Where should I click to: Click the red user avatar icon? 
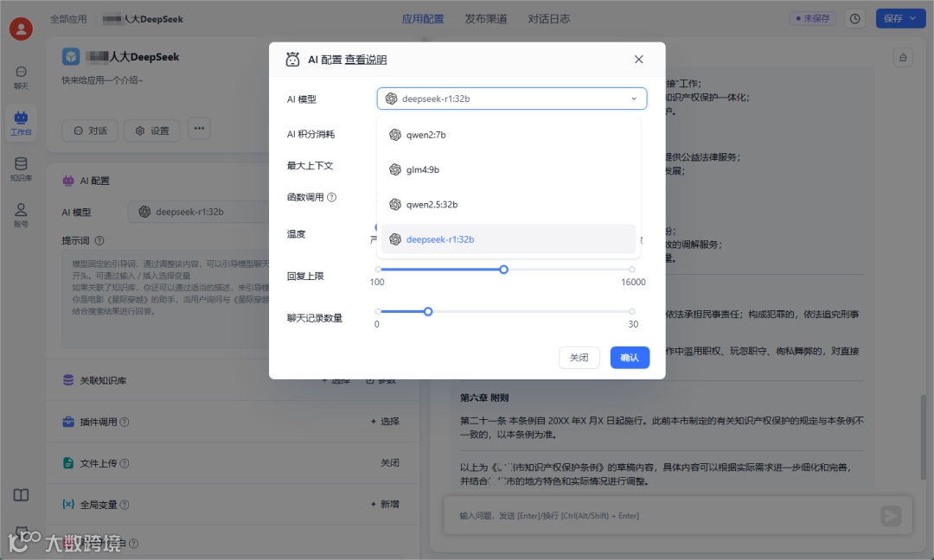[x=21, y=29]
